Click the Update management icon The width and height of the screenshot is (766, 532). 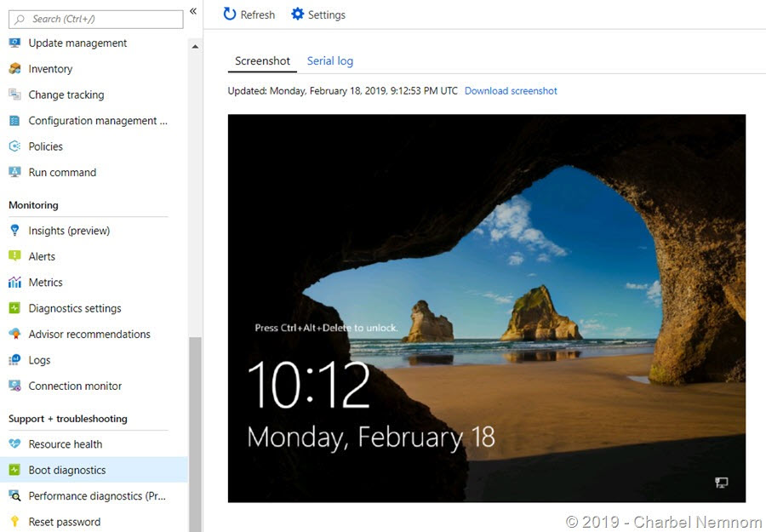pos(14,43)
